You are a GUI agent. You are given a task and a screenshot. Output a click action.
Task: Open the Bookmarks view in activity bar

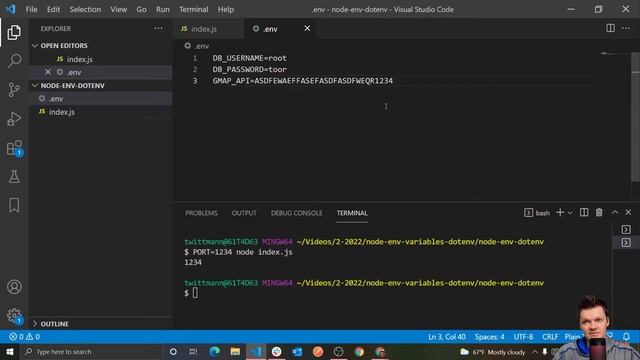tap(14, 205)
